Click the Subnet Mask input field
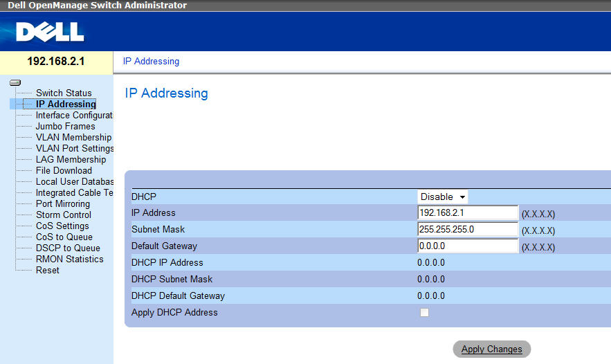The width and height of the screenshot is (611, 364). pos(468,229)
